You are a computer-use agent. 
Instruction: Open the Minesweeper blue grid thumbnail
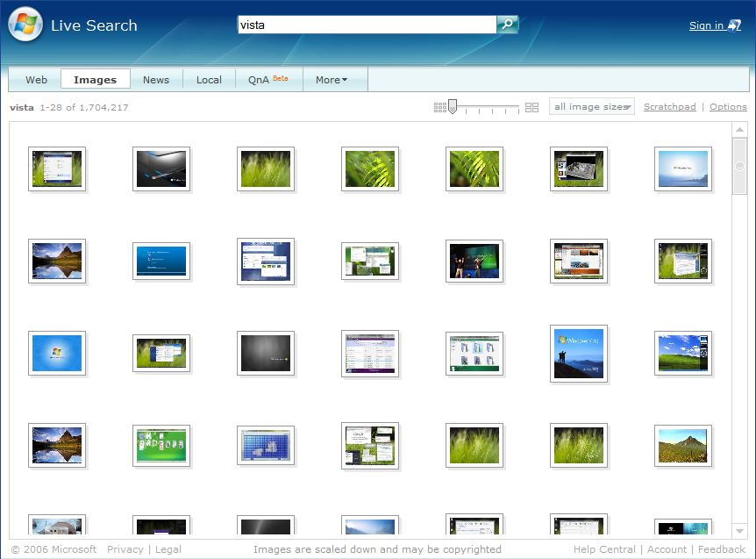click(x=265, y=446)
